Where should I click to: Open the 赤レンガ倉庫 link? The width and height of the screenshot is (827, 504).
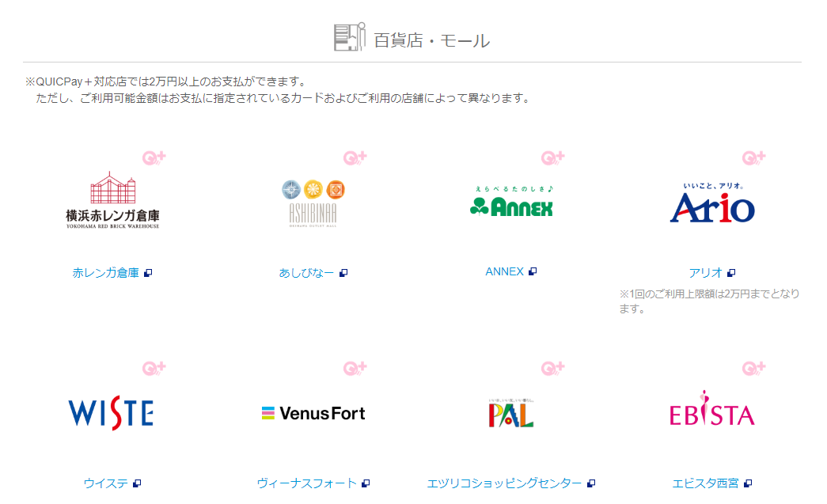click(x=105, y=273)
